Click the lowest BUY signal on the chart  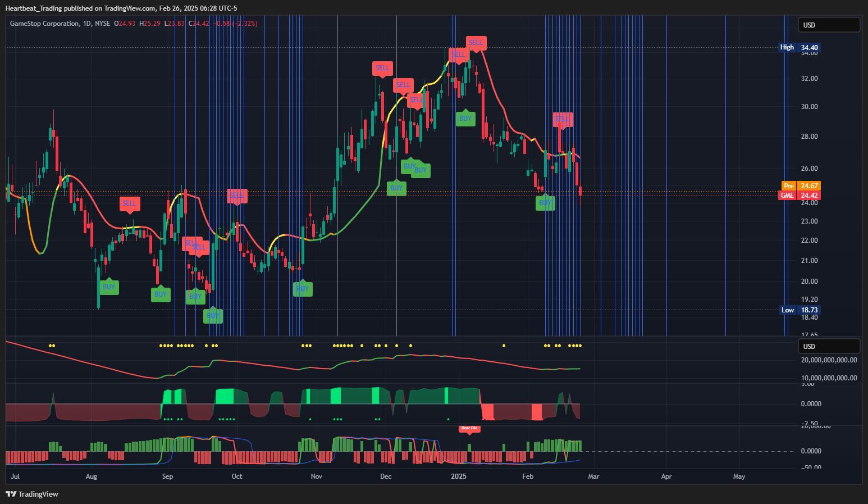click(213, 316)
